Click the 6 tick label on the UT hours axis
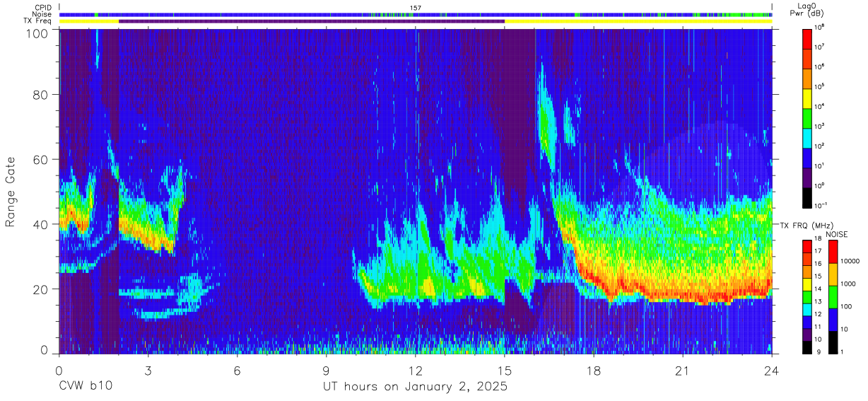The width and height of the screenshot is (868, 401). pyautogui.click(x=237, y=371)
